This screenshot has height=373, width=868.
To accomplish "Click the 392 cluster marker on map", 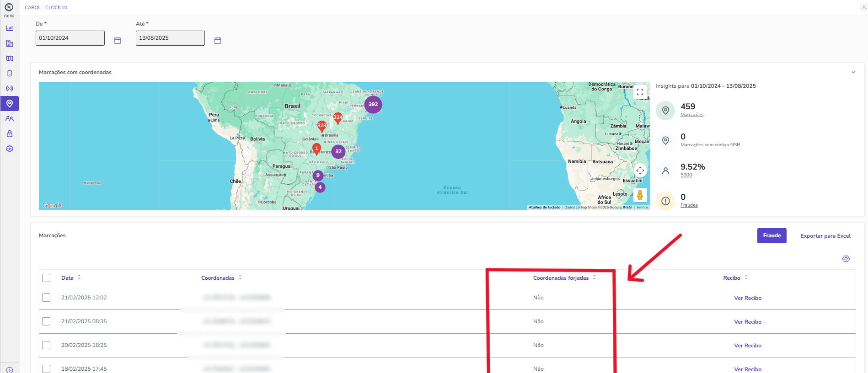I will tap(373, 105).
